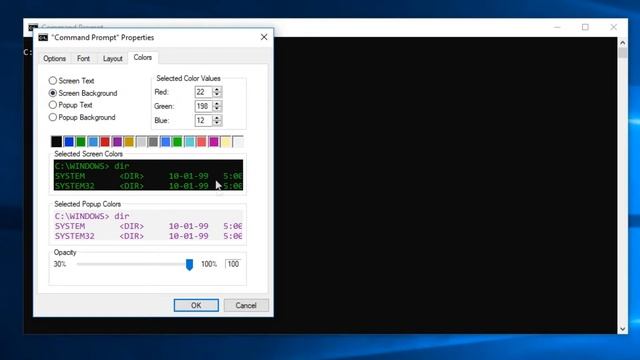Close the Command Prompt window
The width and height of the screenshot is (640, 360).
613,27
